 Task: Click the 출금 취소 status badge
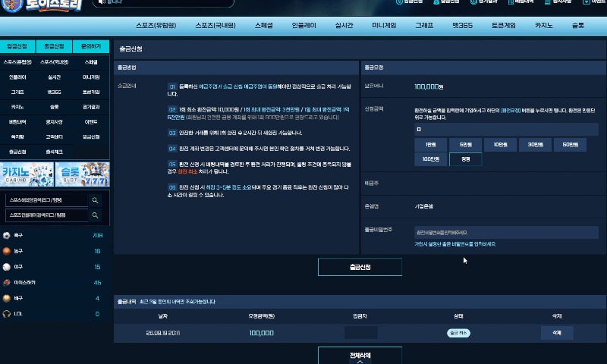tap(459, 333)
